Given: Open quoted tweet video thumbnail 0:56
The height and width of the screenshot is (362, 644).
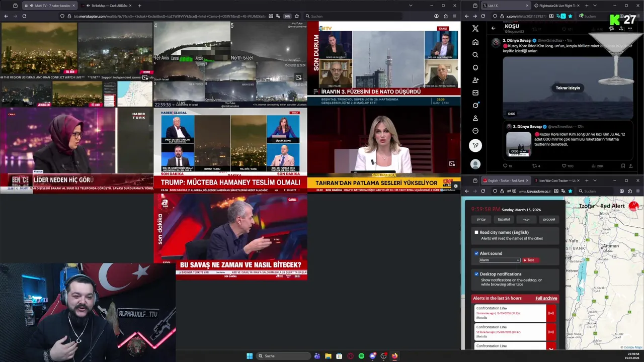Looking at the screenshot, I should 519,144.
